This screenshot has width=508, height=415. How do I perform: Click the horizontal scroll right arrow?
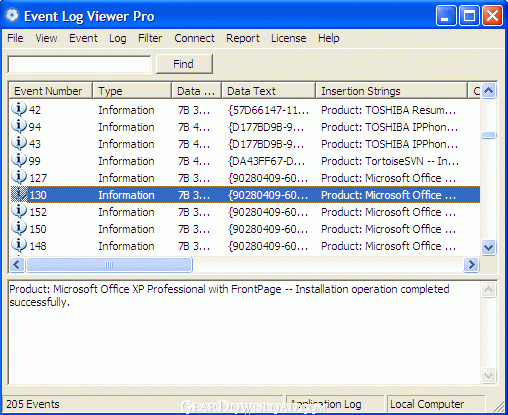[471, 265]
